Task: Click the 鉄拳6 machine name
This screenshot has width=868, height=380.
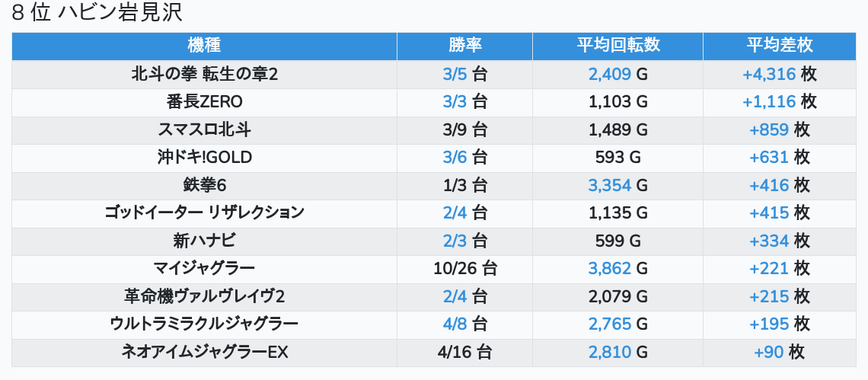Action: pos(204,184)
